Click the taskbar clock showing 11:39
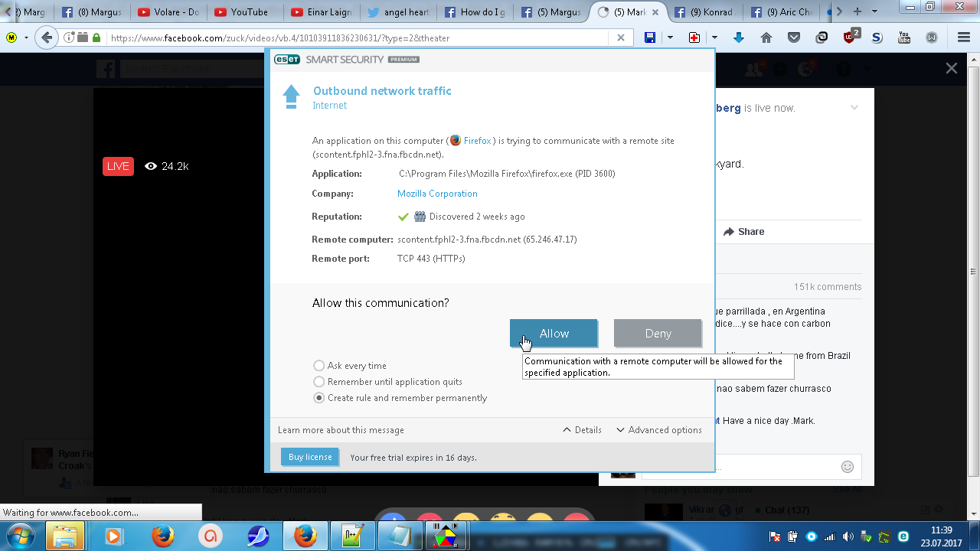 pos(941,536)
